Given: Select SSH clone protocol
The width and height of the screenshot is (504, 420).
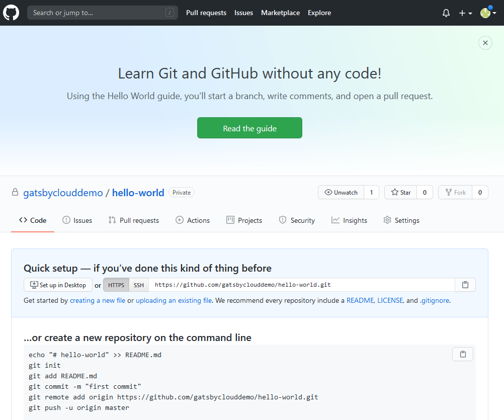Looking at the screenshot, I should 139,285.
